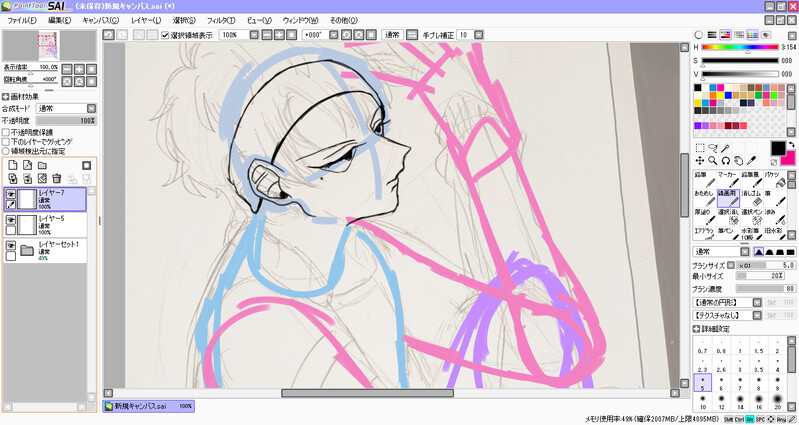799x425 pixels.
Task: Open the キャンバス(C) menu
Action: (100, 20)
